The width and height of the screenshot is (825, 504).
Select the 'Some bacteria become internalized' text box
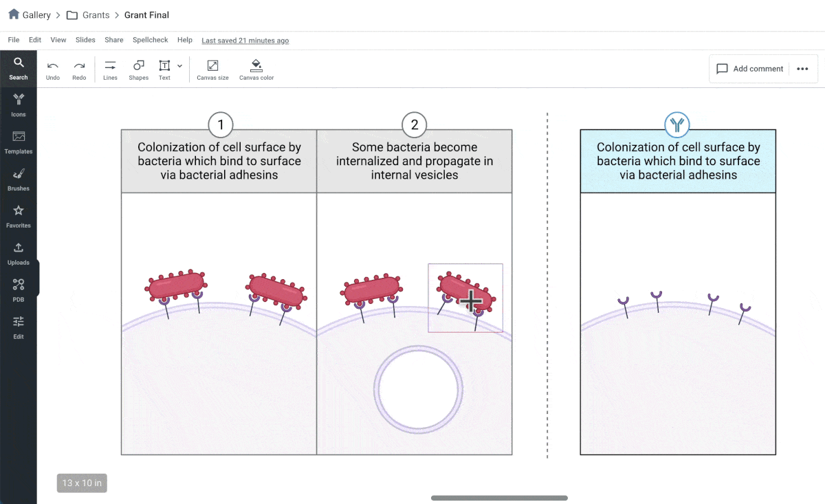click(415, 161)
